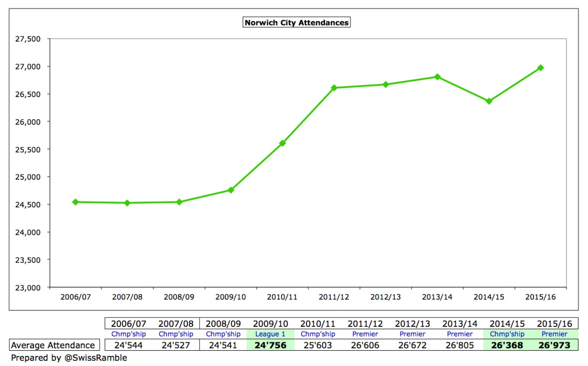Click the 2006/07 x-axis label
Viewport: 588px width, 366px height.
pyautogui.click(x=75, y=297)
